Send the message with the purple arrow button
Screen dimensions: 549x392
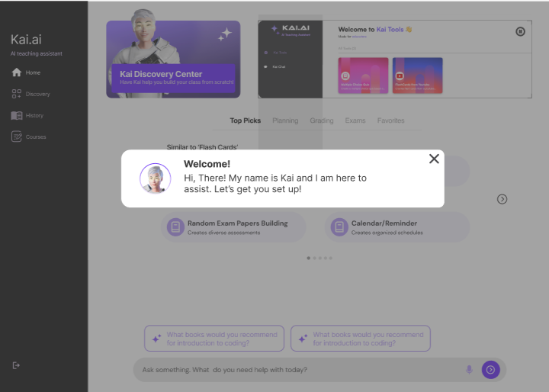pyautogui.click(x=490, y=370)
